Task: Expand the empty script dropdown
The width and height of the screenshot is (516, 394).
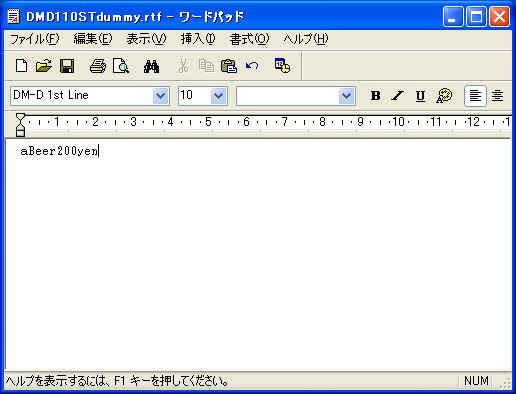Action: 347,96
